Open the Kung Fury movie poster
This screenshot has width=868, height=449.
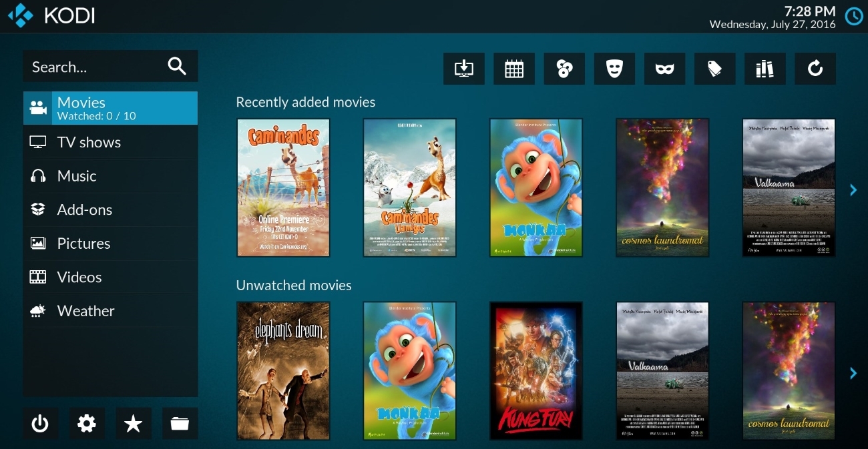535,371
